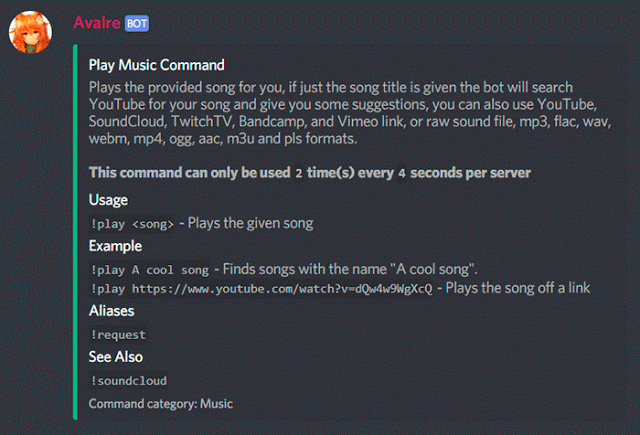Image resolution: width=640 pixels, height=435 pixels.
Task: Click the green embed accent bar
Action: [75, 232]
